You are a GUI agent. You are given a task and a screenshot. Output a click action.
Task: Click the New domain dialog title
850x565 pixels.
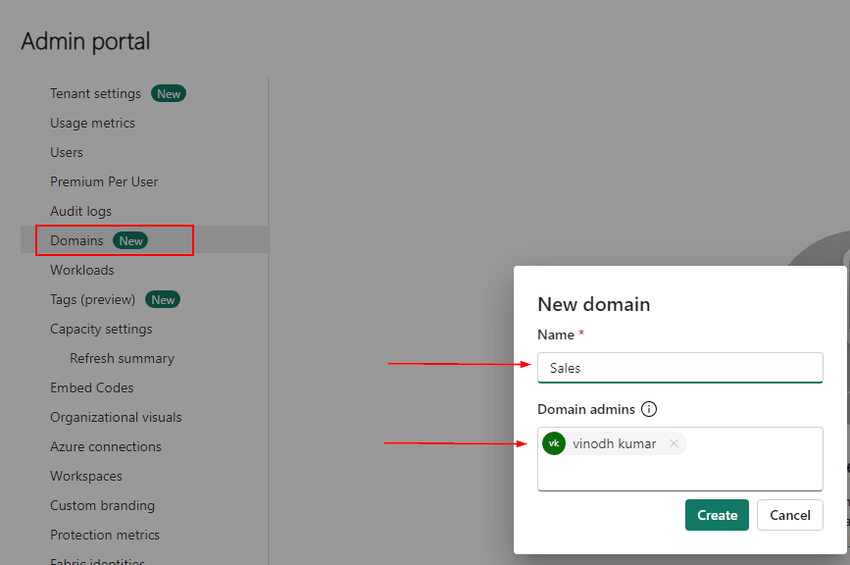click(594, 304)
